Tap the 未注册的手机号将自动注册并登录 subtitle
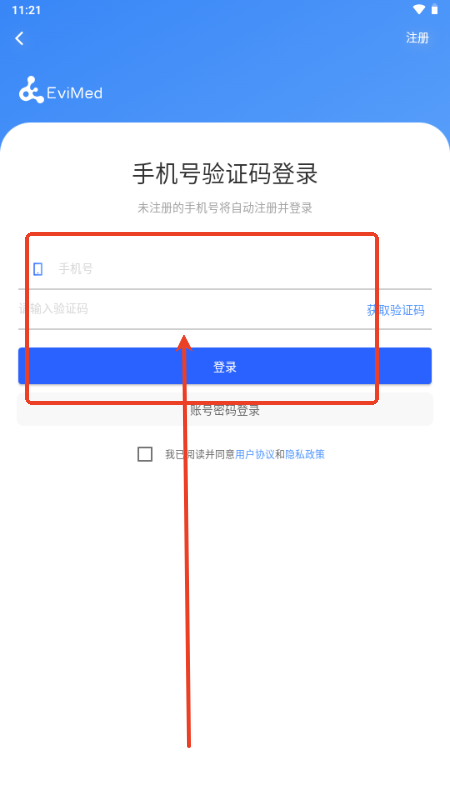 pyautogui.click(x=225, y=208)
